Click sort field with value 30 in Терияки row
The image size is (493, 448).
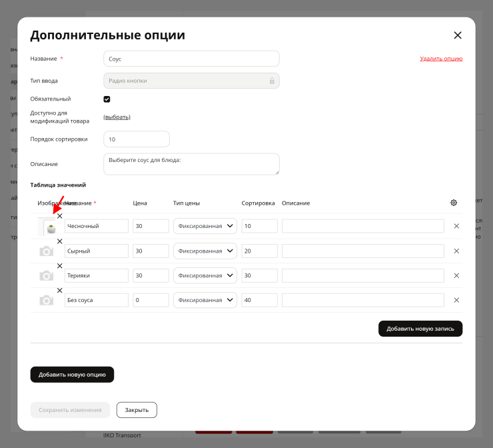point(260,275)
